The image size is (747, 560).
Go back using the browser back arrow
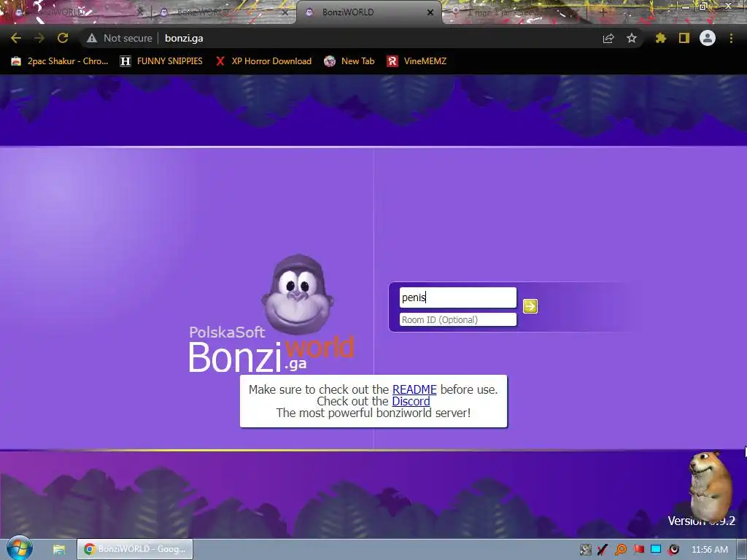tap(16, 38)
